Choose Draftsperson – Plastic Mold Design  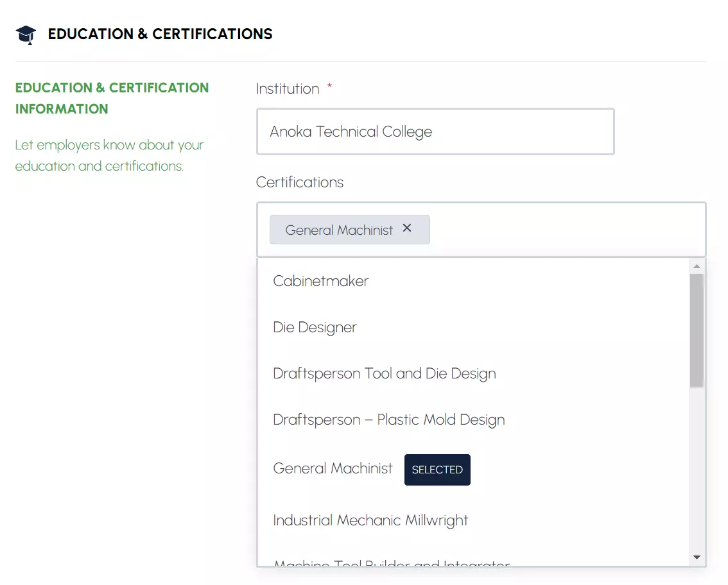(473, 420)
